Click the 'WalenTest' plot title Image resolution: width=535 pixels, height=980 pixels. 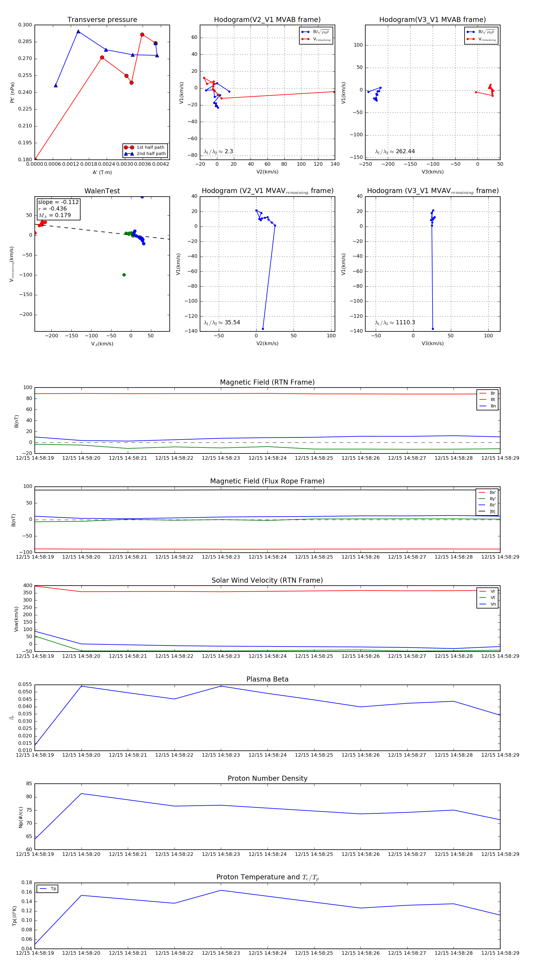tap(102, 191)
